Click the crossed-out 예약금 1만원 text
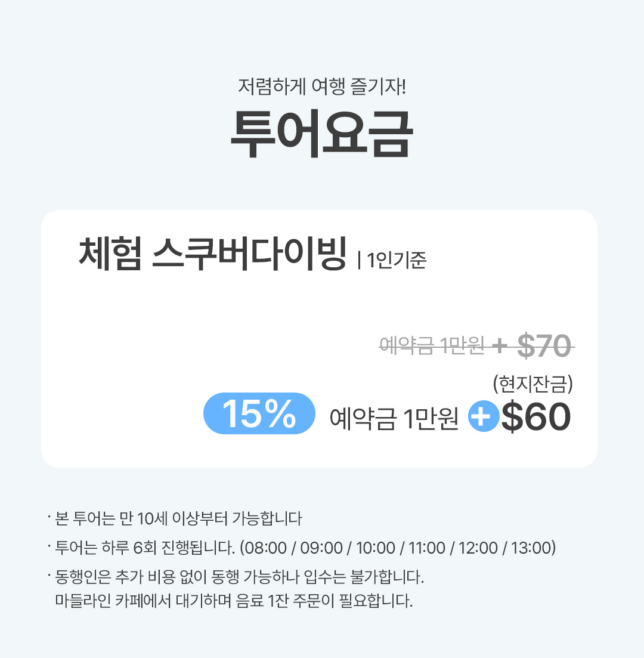644x658 pixels. pos(432,345)
